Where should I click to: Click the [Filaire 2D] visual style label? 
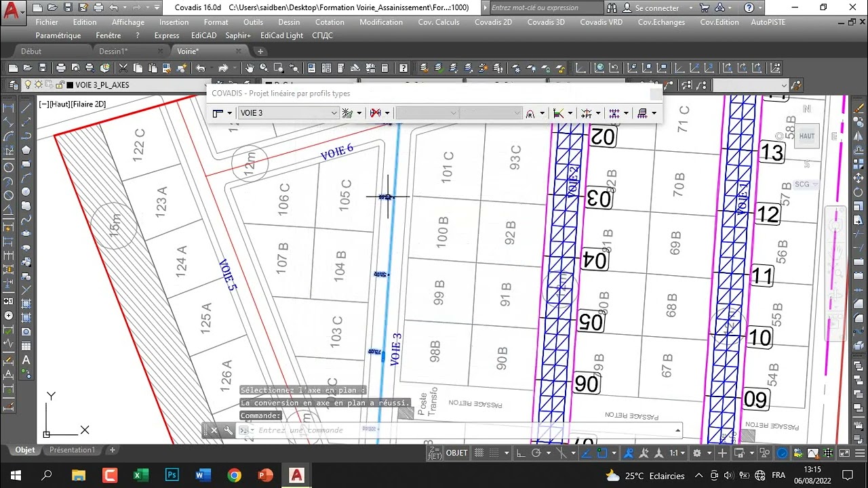[x=89, y=104]
